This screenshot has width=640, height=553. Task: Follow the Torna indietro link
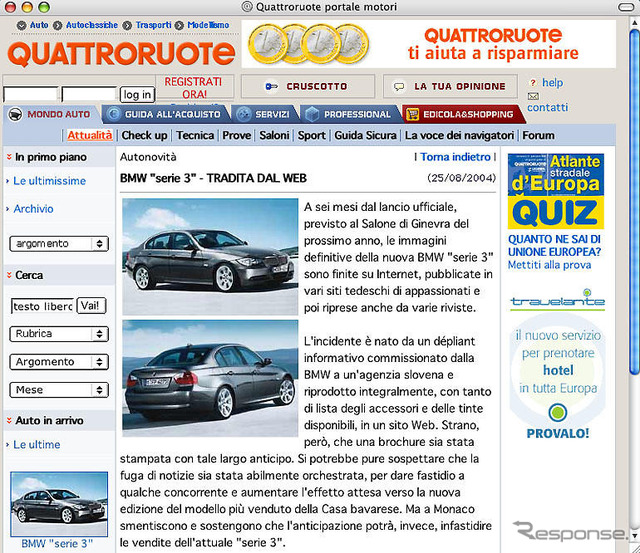pyautogui.click(x=456, y=157)
